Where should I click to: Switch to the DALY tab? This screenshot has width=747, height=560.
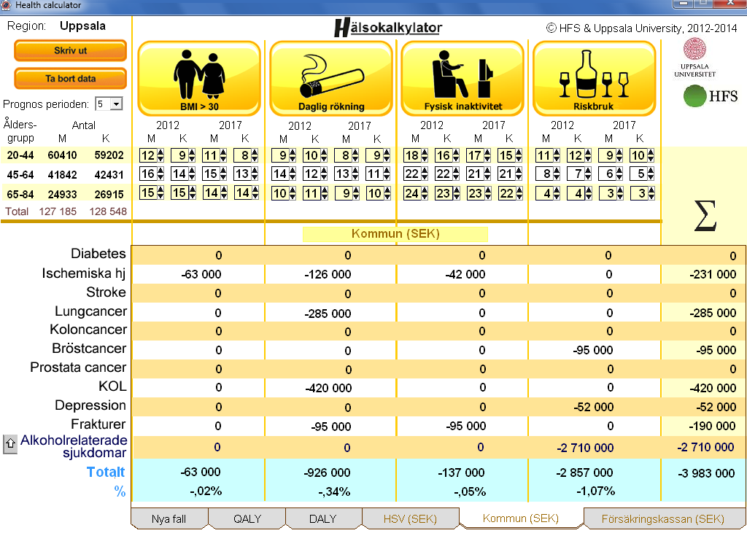(323, 518)
